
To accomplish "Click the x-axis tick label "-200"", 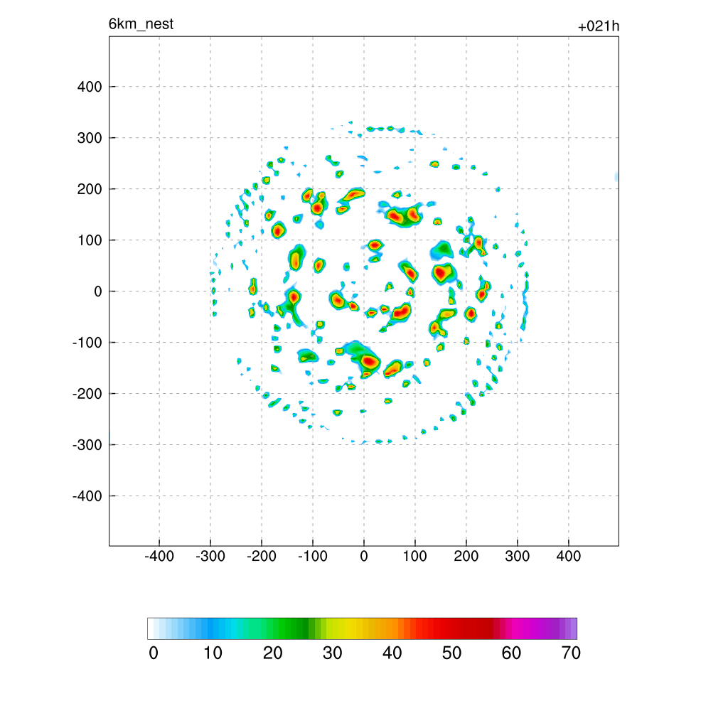I will click(x=262, y=556).
